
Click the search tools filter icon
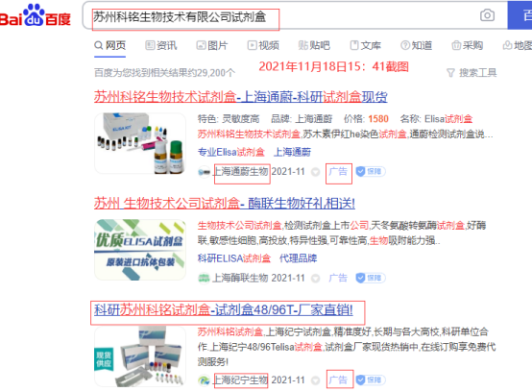pyautogui.click(x=450, y=73)
